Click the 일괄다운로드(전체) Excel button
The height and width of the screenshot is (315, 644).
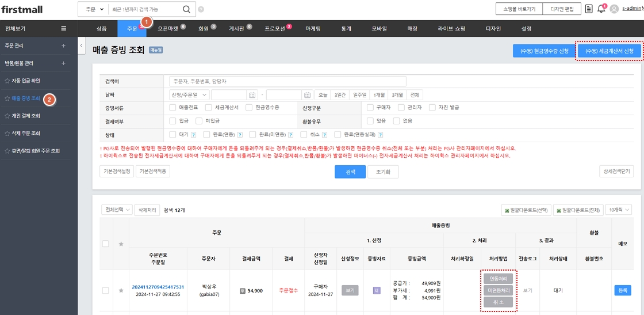pos(578,210)
